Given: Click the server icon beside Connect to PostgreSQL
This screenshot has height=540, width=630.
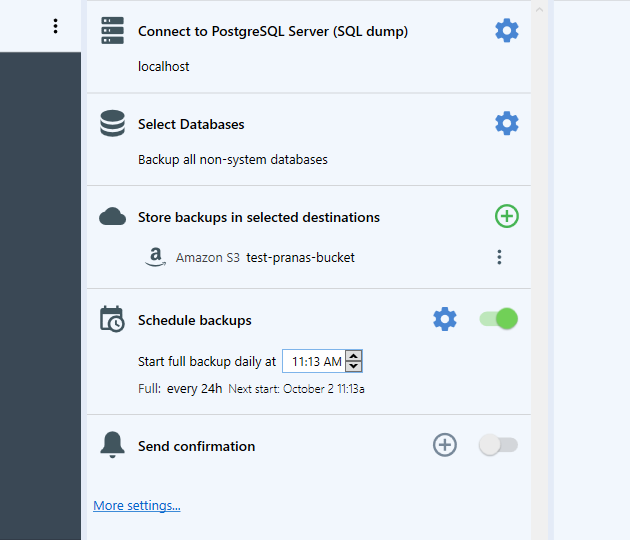Looking at the screenshot, I should pos(112,31).
